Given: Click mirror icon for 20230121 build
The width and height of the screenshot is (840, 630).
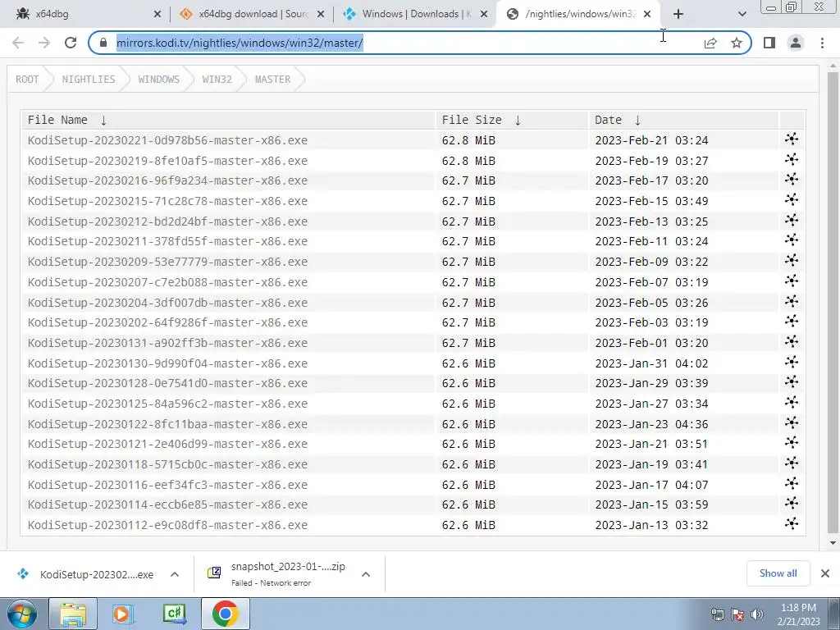Looking at the screenshot, I should click(x=792, y=443).
